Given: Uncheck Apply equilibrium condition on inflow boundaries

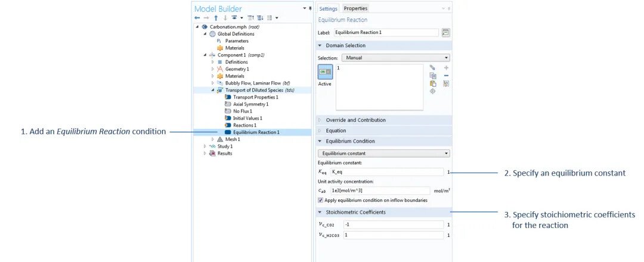Looking at the screenshot, I should tap(321, 200).
